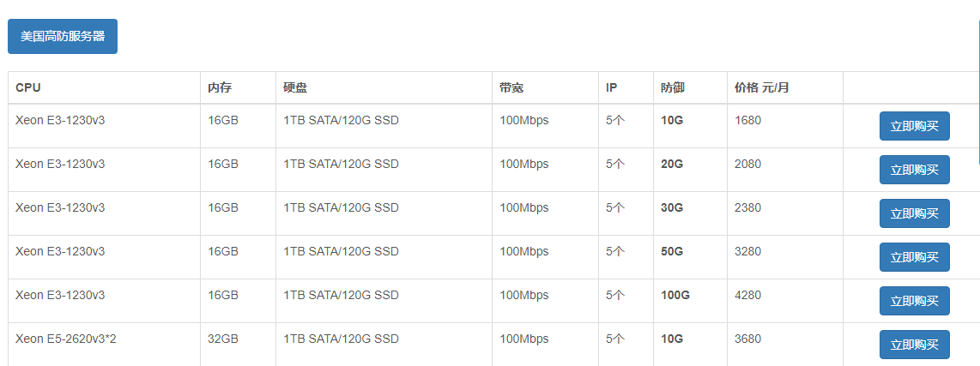Select the 内存 column header
Image resolution: width=980 pixels, height=366 pixels.
click(220, 87)
